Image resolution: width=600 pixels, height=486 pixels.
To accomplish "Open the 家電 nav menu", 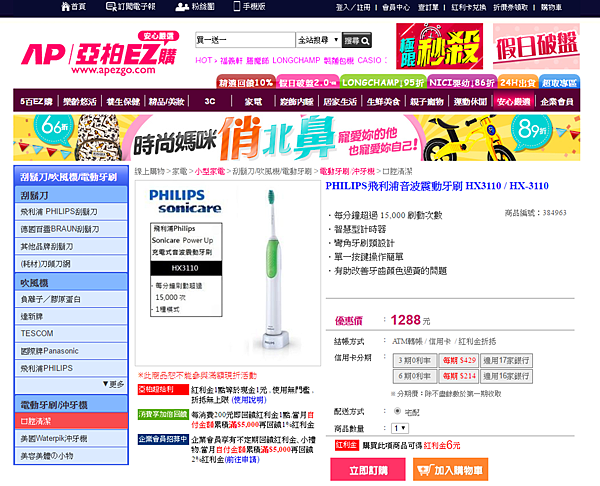I will [x=253, y=101].
